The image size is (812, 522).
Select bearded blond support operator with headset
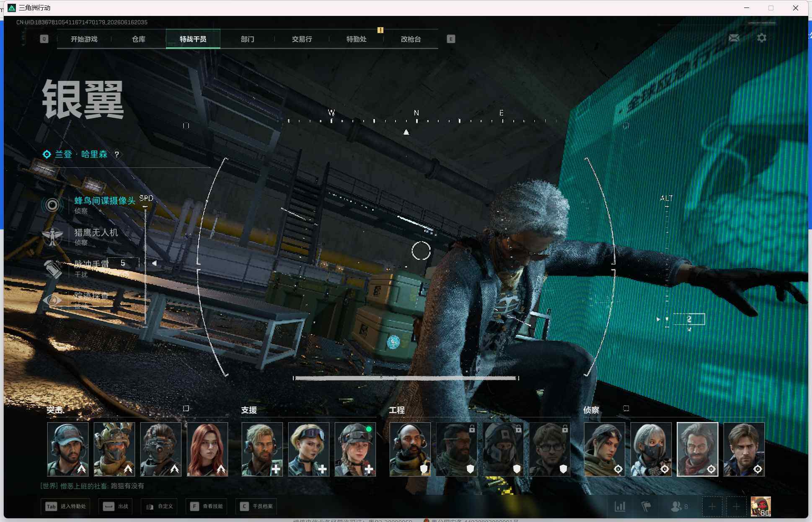coord(262,449)
